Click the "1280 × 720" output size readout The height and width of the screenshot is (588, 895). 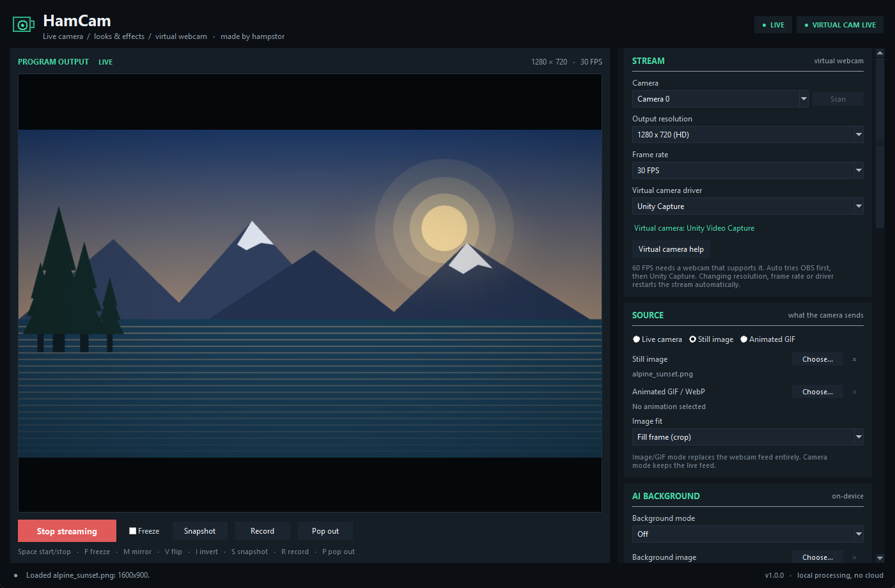point(549,62)
